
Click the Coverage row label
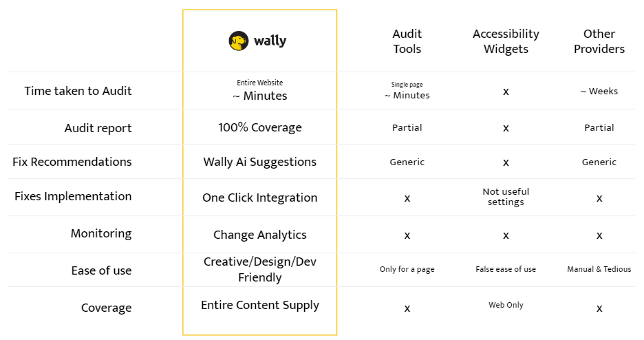pyautogui.click(x=106, y=308)
